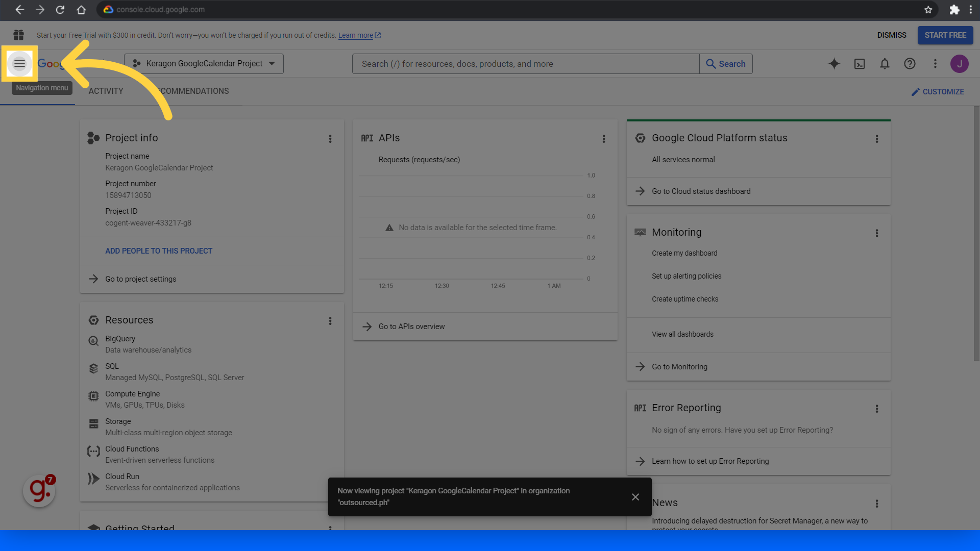
Task: Open Google Cloud Platform status card options
Action: 877,139
